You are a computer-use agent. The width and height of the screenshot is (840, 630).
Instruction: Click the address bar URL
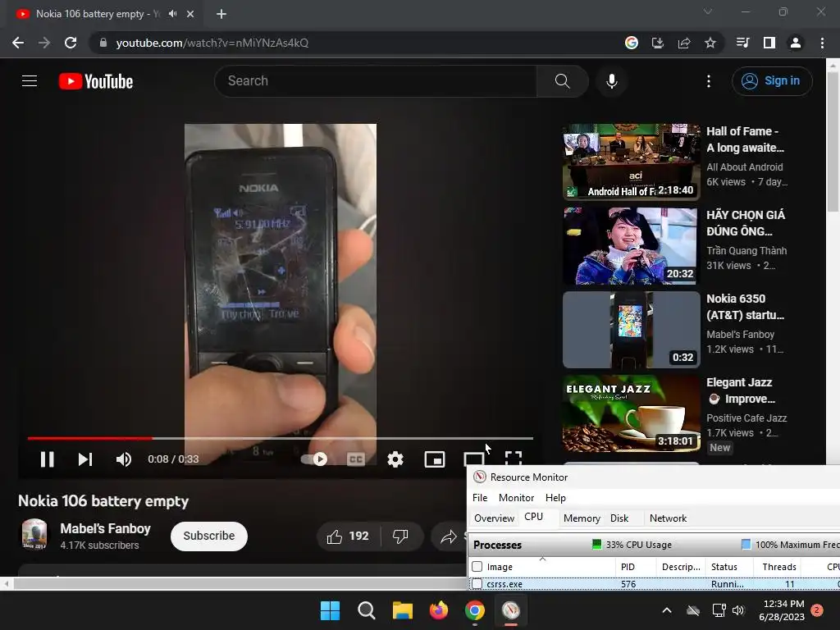212,43
